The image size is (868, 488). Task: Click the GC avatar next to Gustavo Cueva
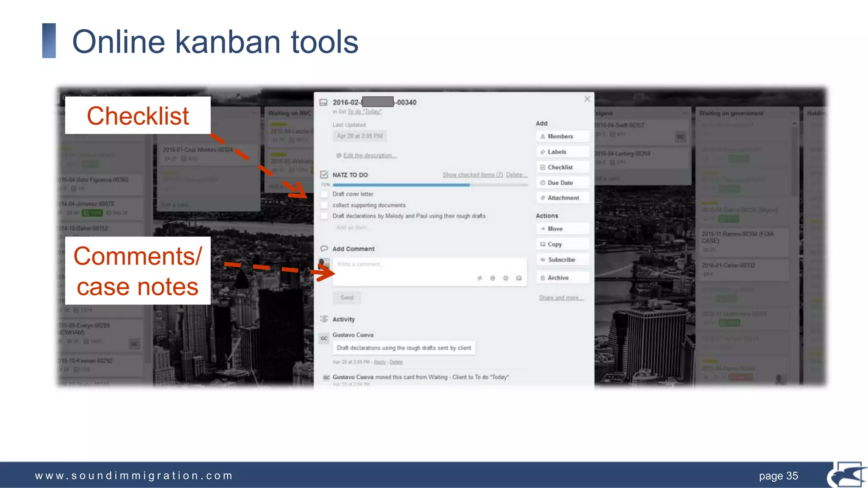(324, 338)
